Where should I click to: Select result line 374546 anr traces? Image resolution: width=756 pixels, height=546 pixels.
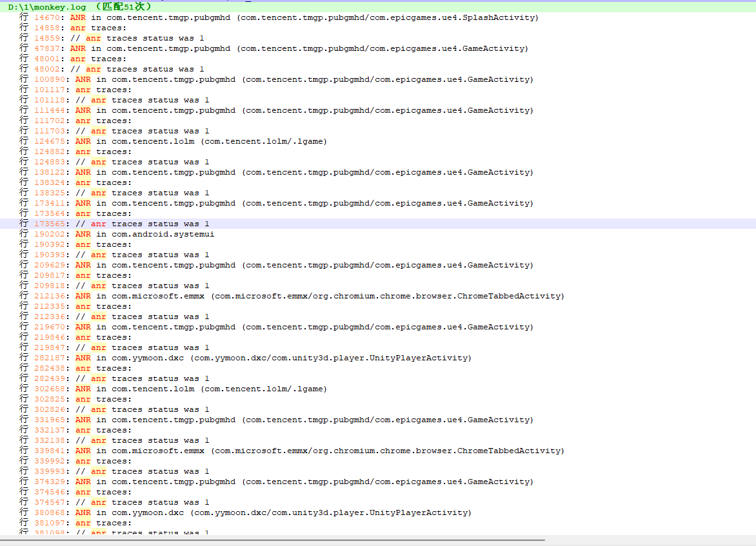[378, 492]
